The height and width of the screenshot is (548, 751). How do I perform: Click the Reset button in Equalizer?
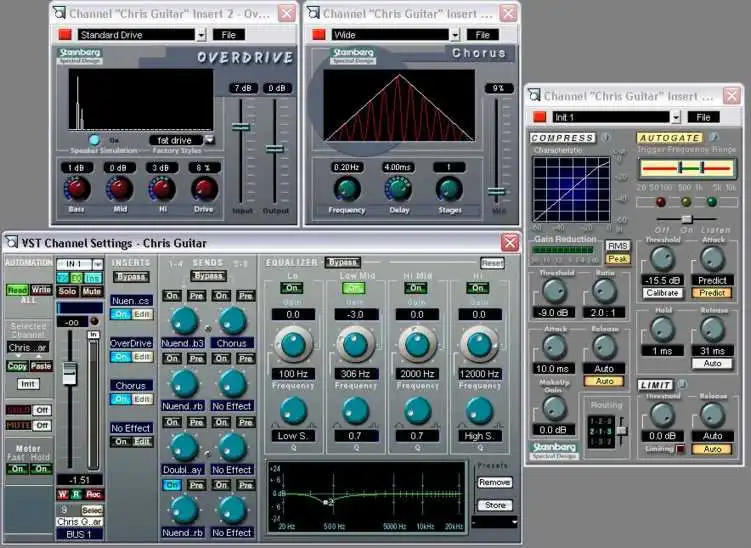pyautogui.click(x=492, y=263)
